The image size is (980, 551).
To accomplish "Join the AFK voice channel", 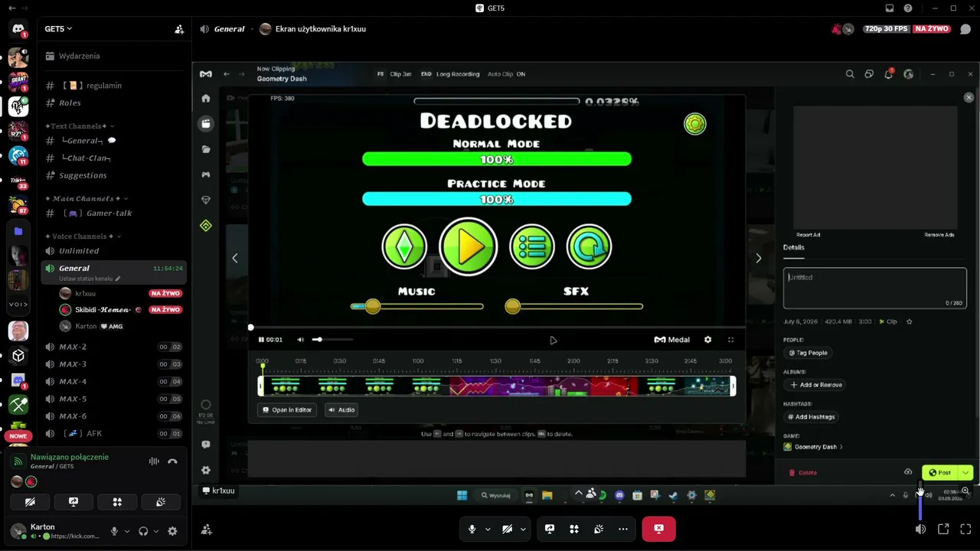I will tap(115, 433).
